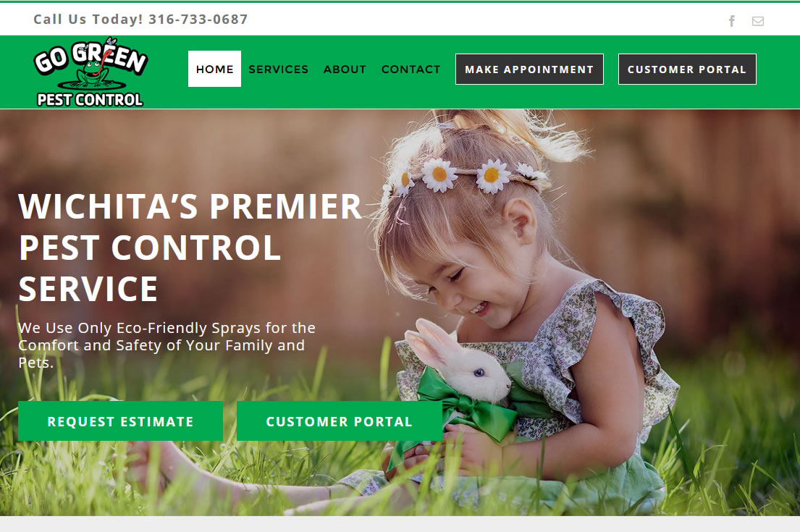Open the Services menu
The image size is (800, 532).
278,69
